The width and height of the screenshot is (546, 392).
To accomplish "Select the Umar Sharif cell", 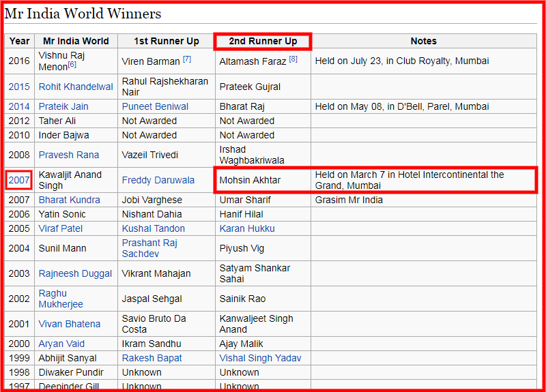I will [263, 200].
